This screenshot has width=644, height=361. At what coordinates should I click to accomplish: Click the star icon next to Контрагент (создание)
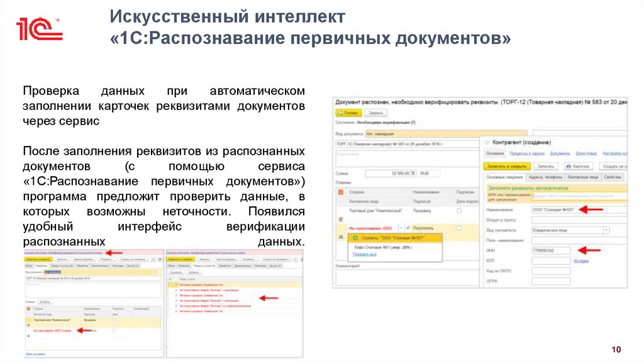click(x=487, y=142)
